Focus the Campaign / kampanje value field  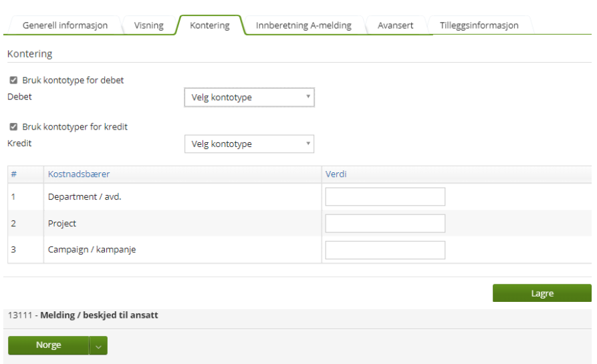pos(385,250)
